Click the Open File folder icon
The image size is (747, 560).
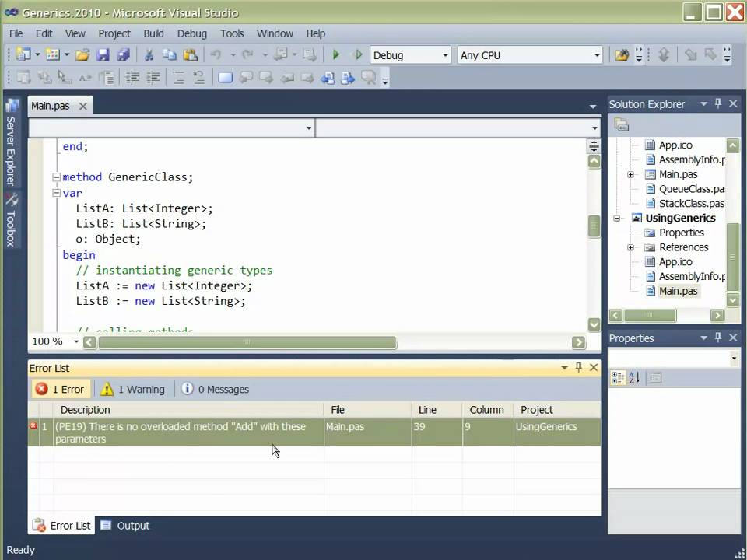(82, 55)
